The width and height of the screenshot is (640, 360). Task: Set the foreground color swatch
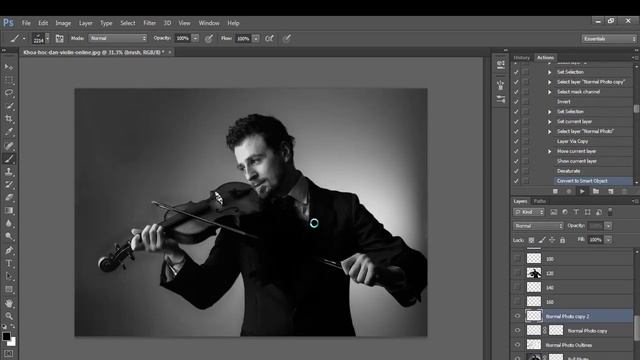point(6,336)
